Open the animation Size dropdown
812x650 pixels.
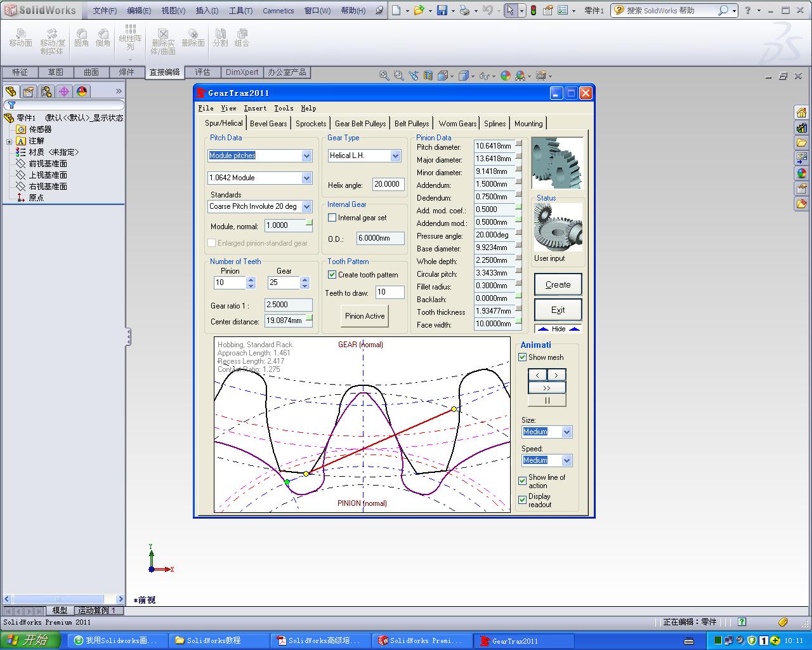point(567,432)
